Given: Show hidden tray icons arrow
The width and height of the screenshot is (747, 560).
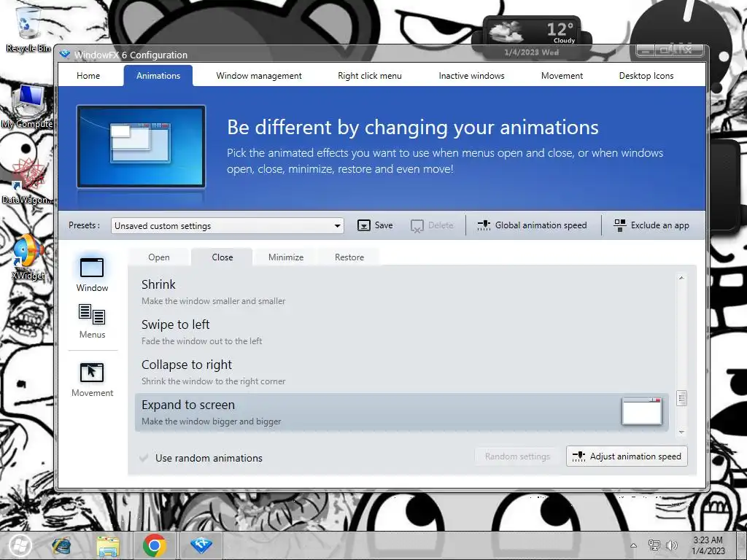Looking at the screenshot, I should (634, 545).
